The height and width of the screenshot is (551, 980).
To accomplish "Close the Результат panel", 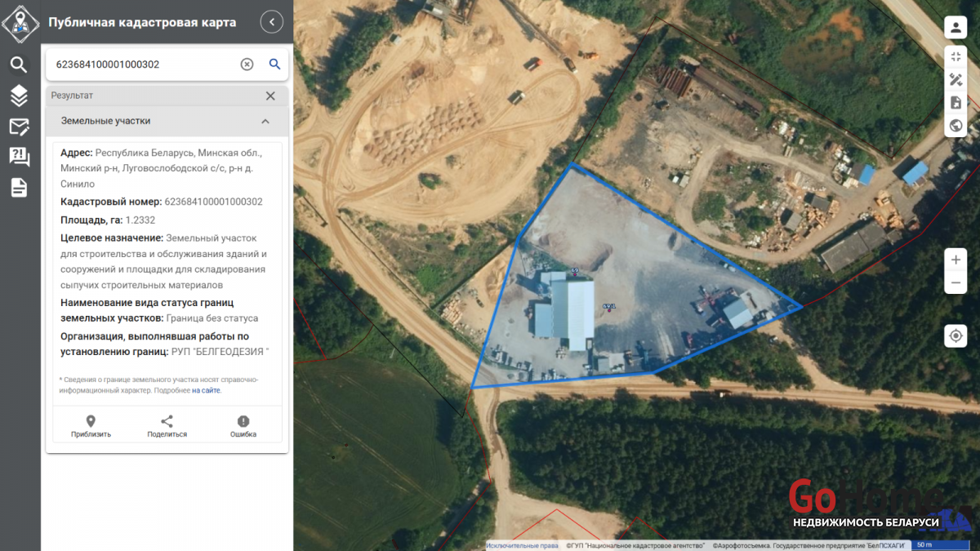I will point(270,96).
